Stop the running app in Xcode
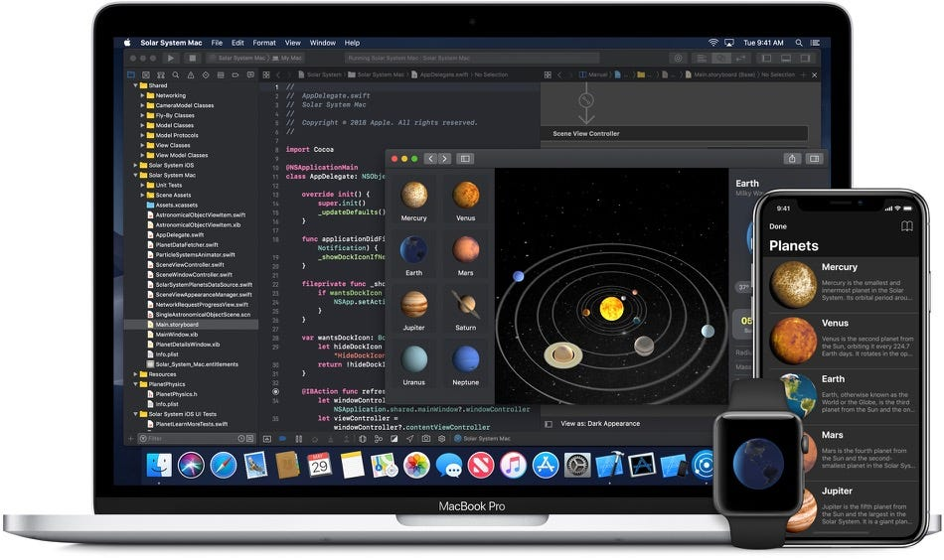944x560 pixels. point(192,59)
